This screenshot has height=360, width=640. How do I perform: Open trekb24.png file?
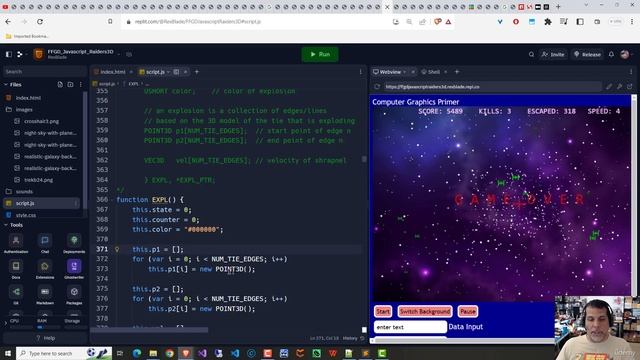tap(38, 180)
